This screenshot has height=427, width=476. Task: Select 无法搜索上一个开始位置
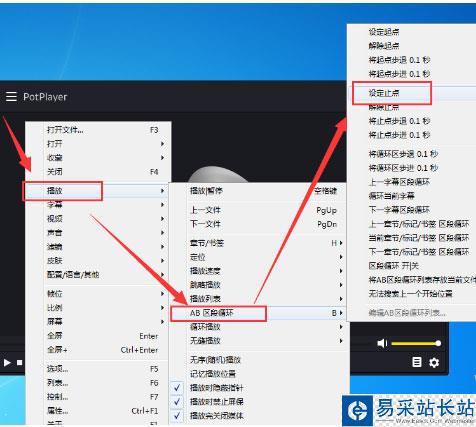pos(412,294)
